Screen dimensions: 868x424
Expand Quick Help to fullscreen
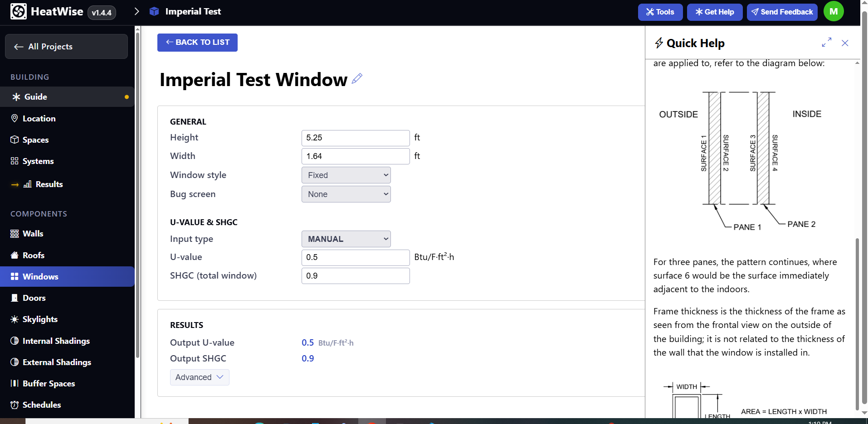click(x=827, y=43)
